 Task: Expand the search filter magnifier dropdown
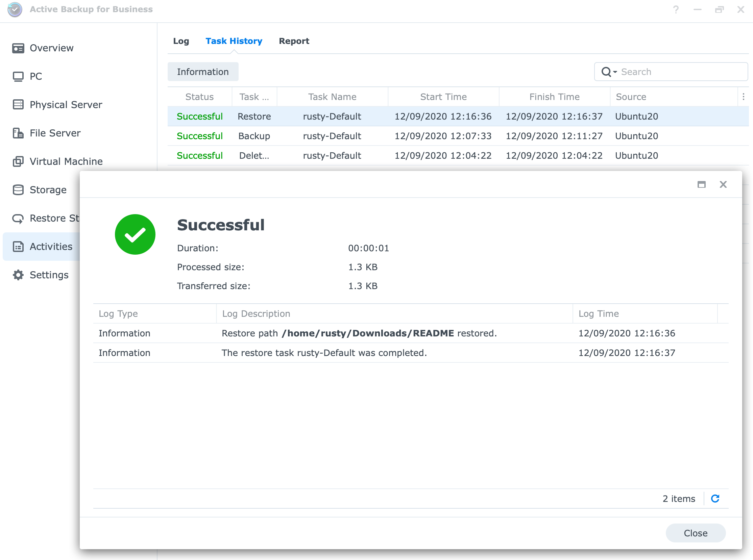609,72
